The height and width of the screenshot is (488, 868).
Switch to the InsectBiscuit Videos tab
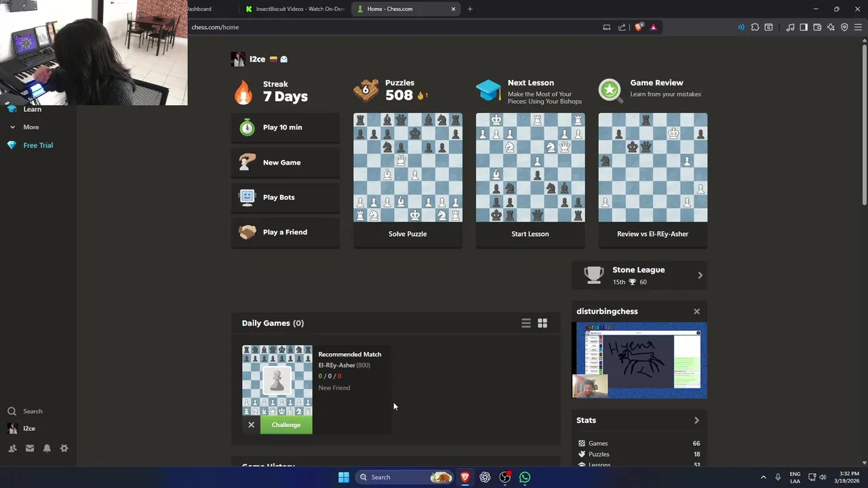pyautogui.click(x=295, y=9)
